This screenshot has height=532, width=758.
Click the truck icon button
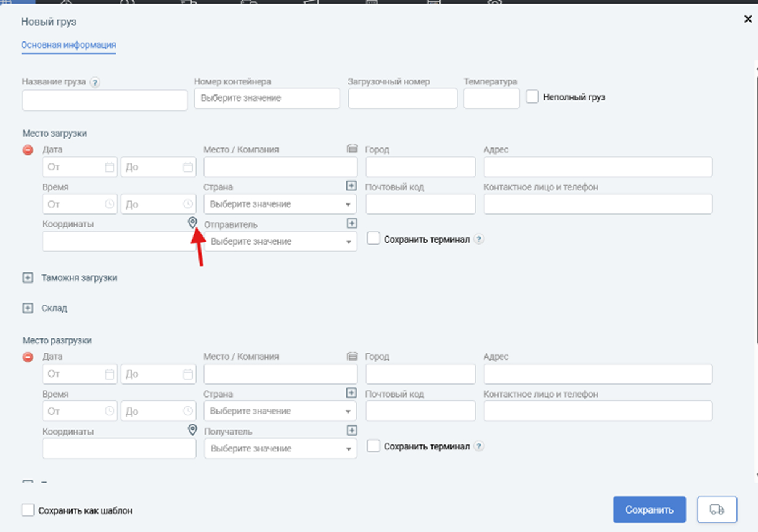(717, 510)
